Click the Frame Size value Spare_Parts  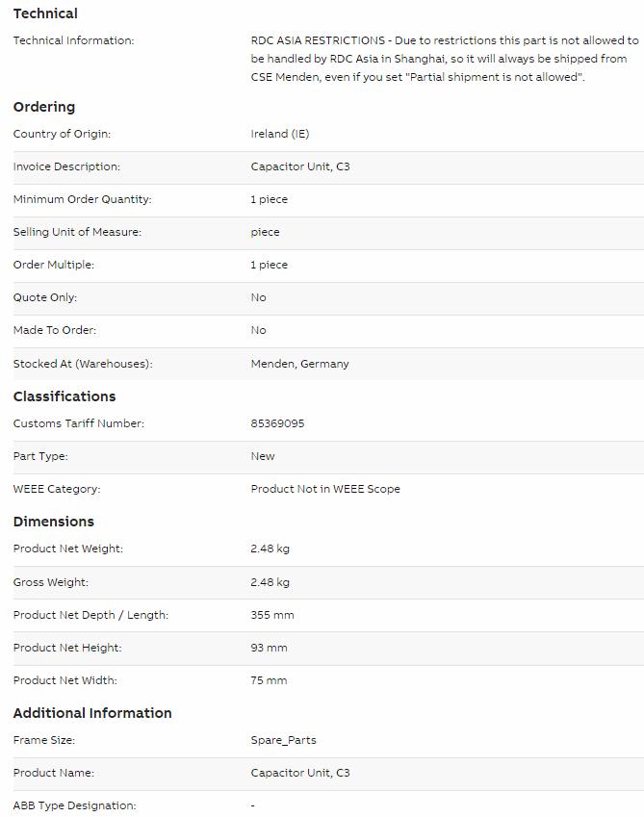point(283,740)
